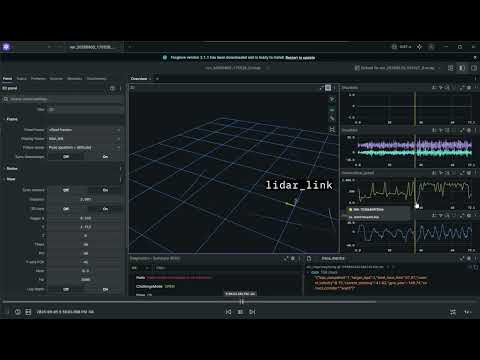This screenshot has width=480, height=360.
Task: Open the profile icon in top bar
Action: 431,47
